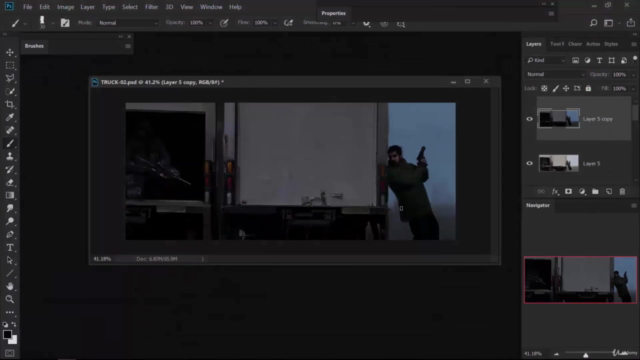640x360 pixels.
Task: Open the Window menu
Action: pos(211,7)
